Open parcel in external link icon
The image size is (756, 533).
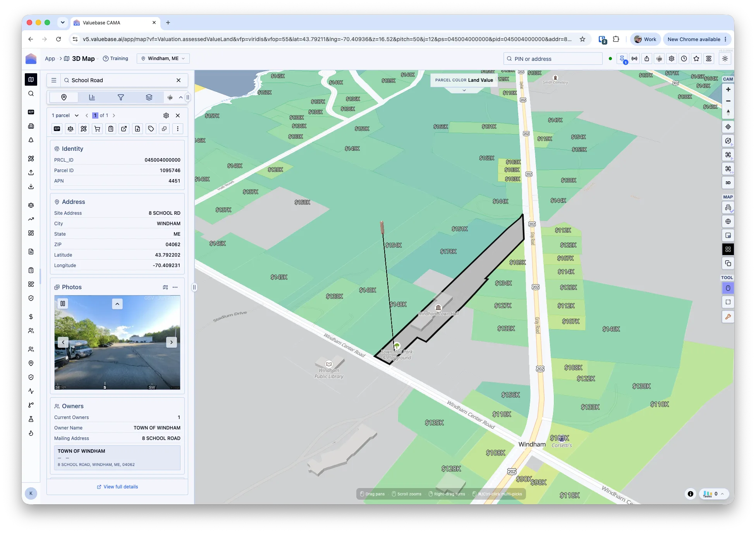(x=124, y=129)
